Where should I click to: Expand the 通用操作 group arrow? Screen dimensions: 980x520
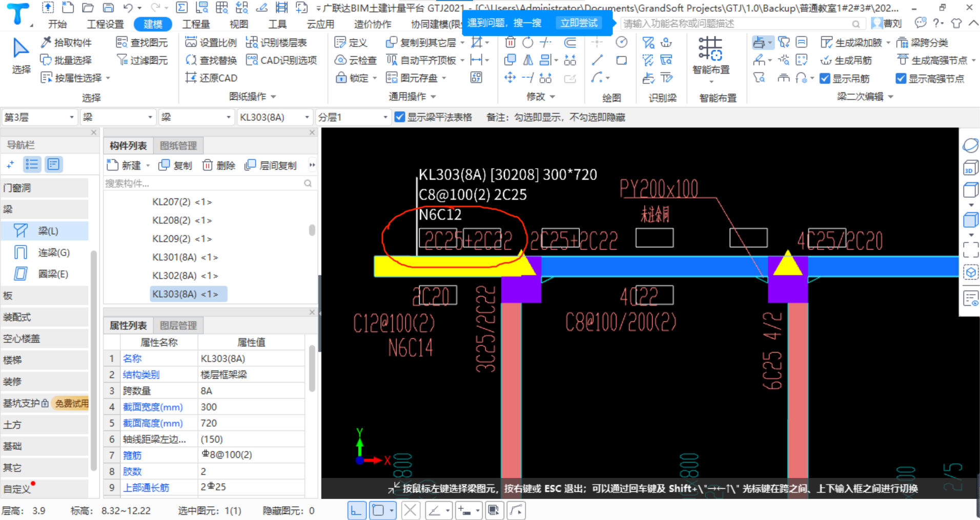433,97
